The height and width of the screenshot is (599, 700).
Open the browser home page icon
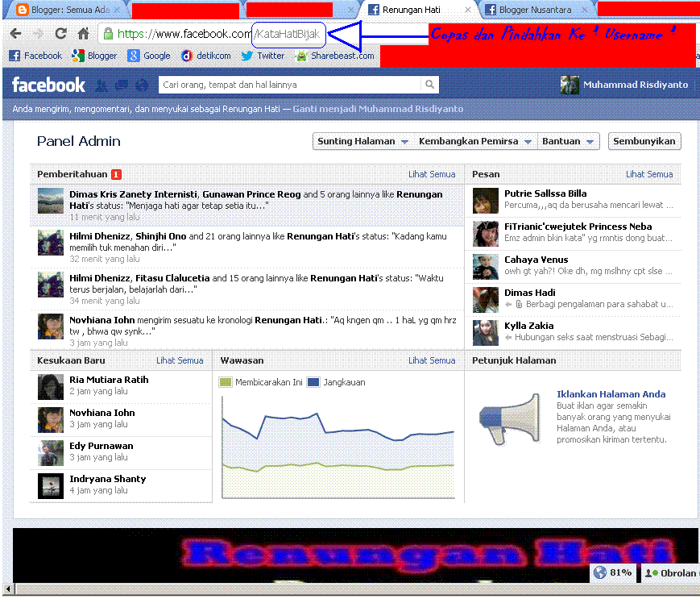click(x=83, y=34)
